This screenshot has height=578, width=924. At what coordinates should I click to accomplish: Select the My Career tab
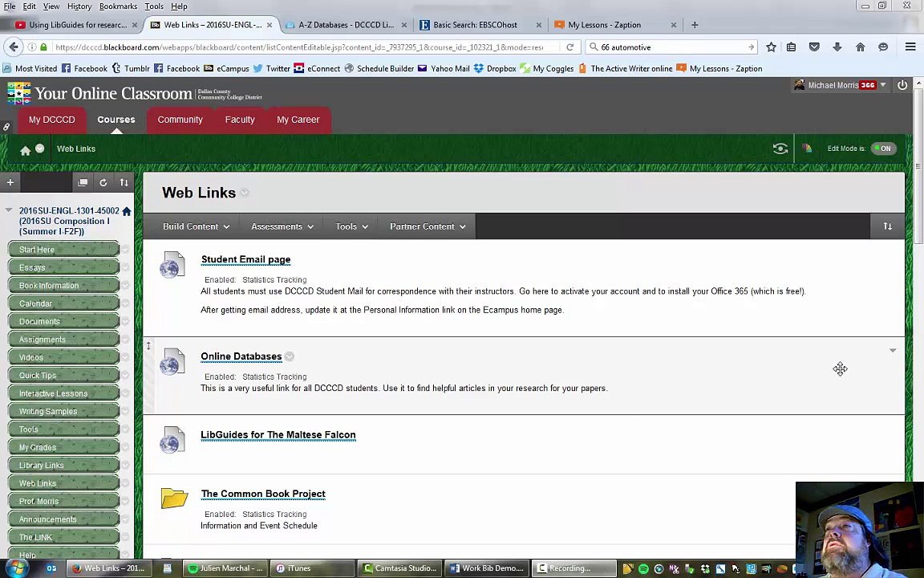(x=298, y=120)
